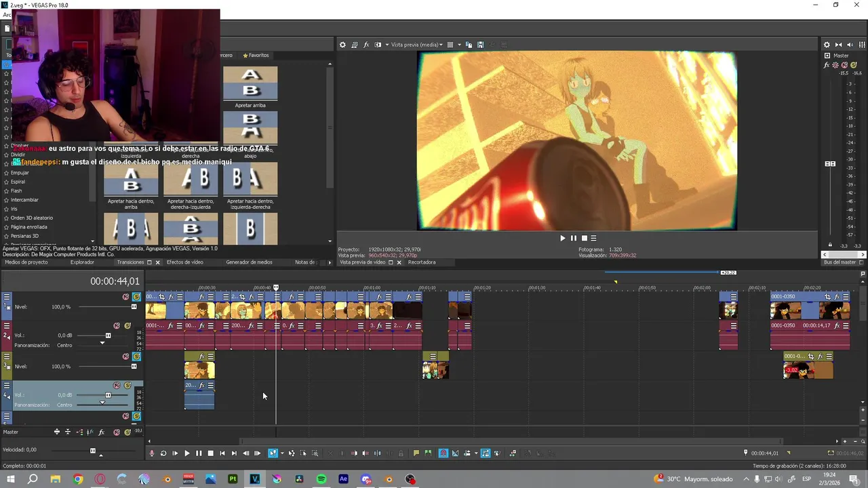Click the insert region icon in timeline toolbar
The width and height of the screenshot is (868, 488).
(428, 453)
